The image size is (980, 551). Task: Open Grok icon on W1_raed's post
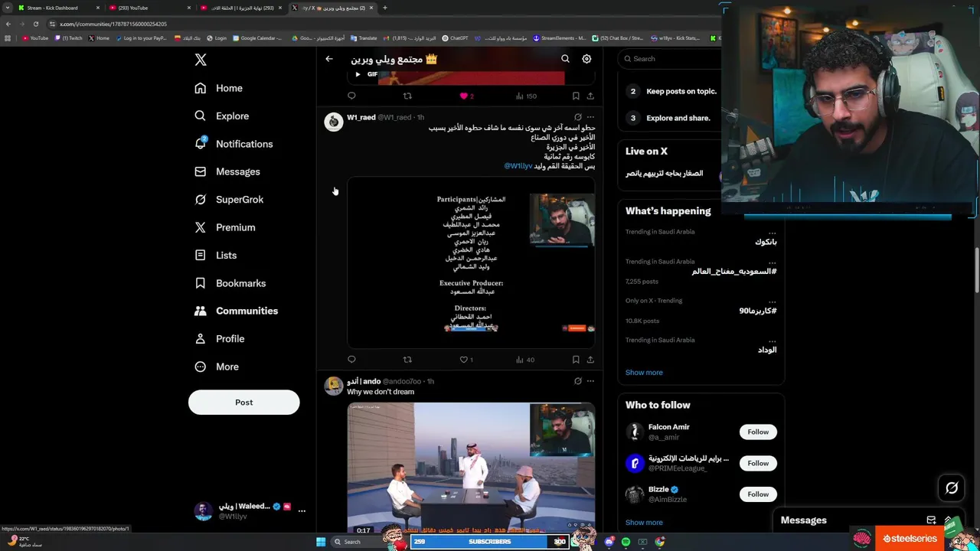tap(578, 117)
